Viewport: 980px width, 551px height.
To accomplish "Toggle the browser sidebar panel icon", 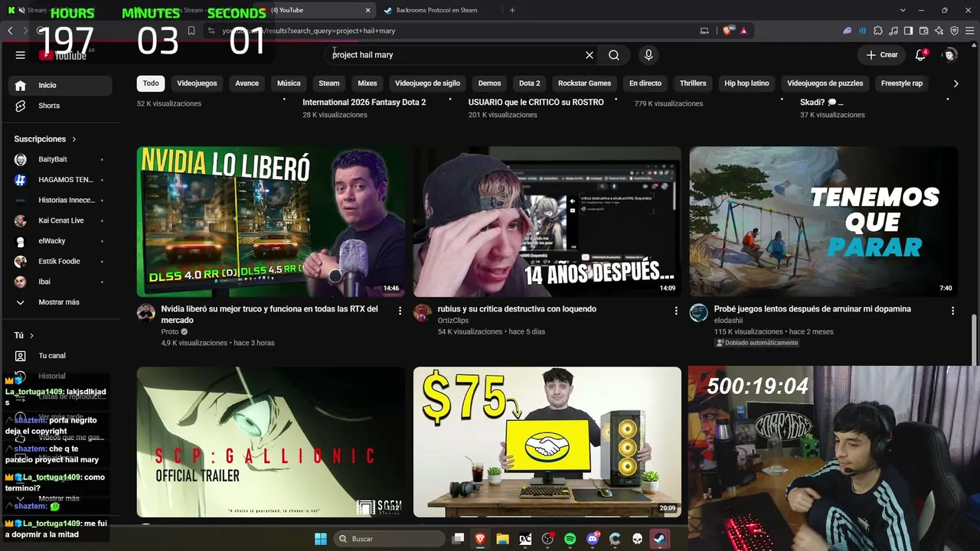I will pos(908,31).
